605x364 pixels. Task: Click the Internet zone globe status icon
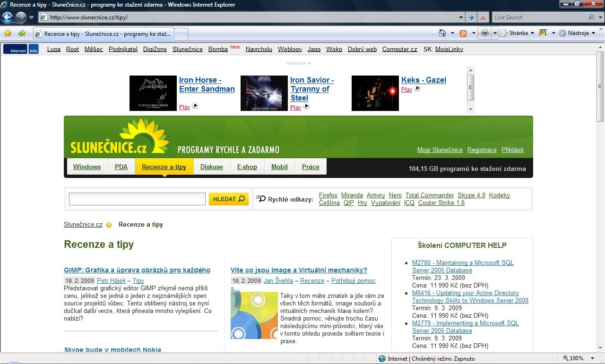coord(382,358)
